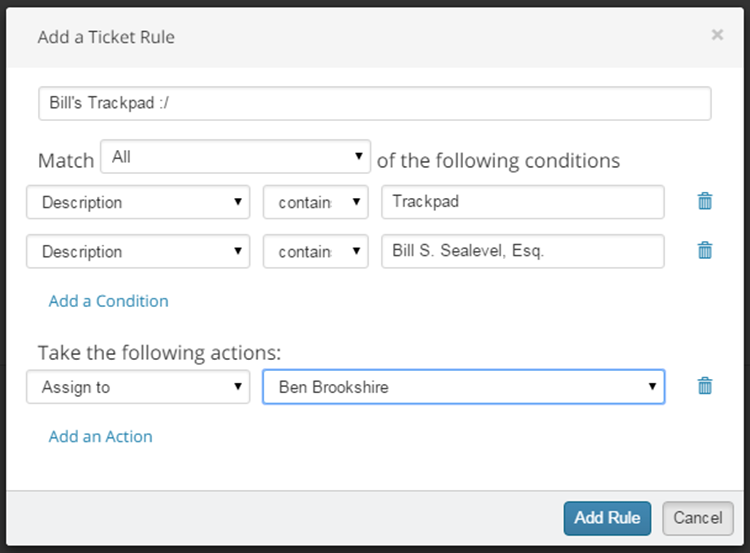Focus the rule name field "Bill's Trackpad :/"
The image size is (750, 553).
(374, 103)
